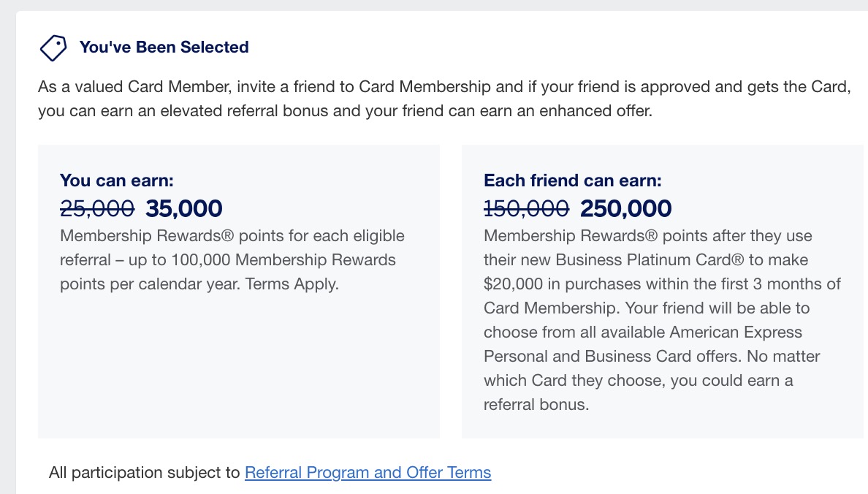Click the up to 100,000 Membership Rewards text

262,259
